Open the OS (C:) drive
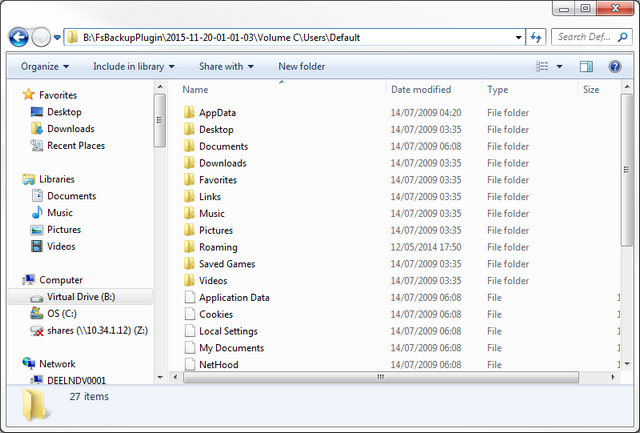640x433 pixels. 54,313
